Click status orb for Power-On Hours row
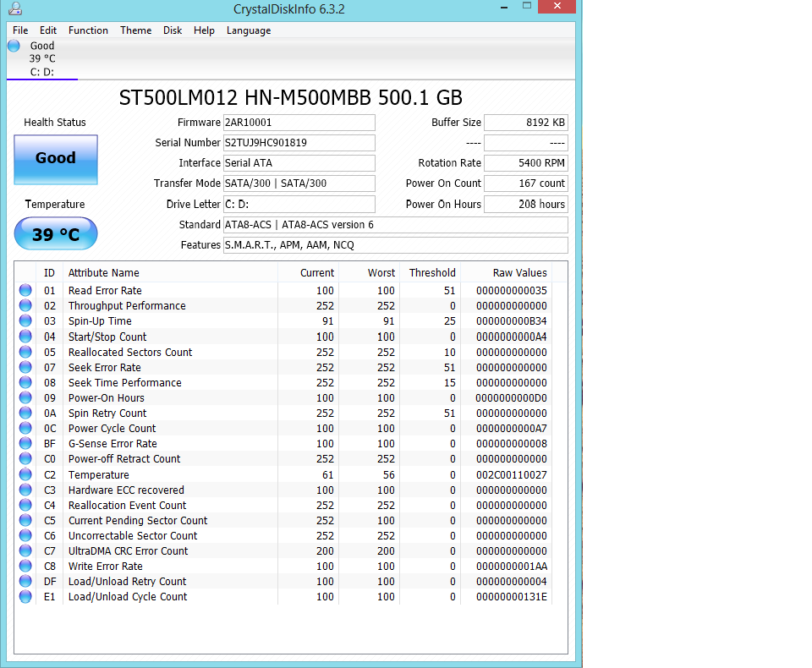This screenshot has width=812, height=668. click(25, 397)
